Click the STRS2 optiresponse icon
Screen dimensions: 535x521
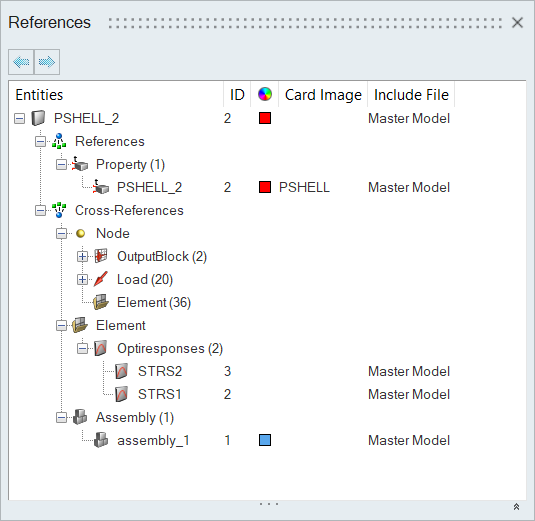pyautogui.click(x=121, y=371)
